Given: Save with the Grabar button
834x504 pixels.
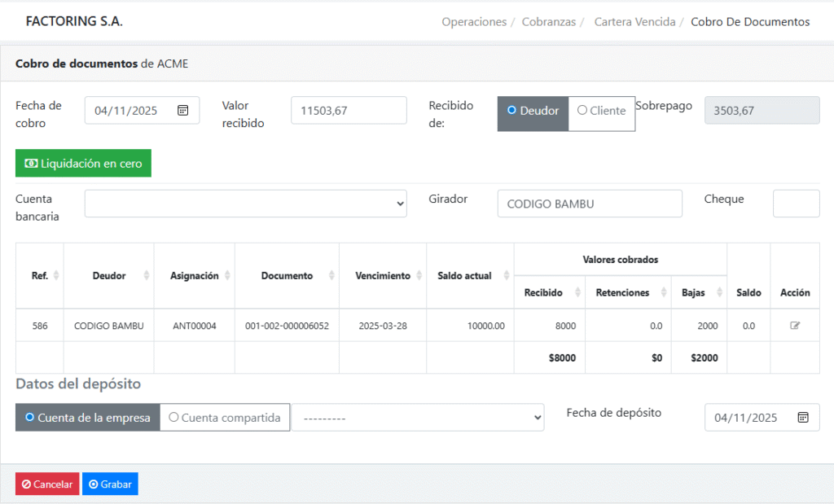Looking at the screenshot, I should click(110, 484).
